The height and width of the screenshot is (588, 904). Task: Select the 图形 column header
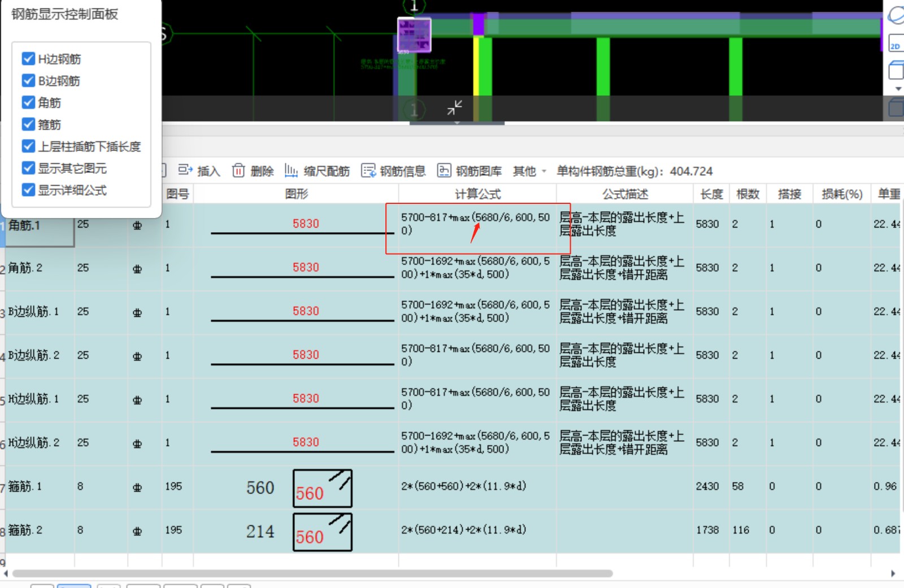(296, 194)
